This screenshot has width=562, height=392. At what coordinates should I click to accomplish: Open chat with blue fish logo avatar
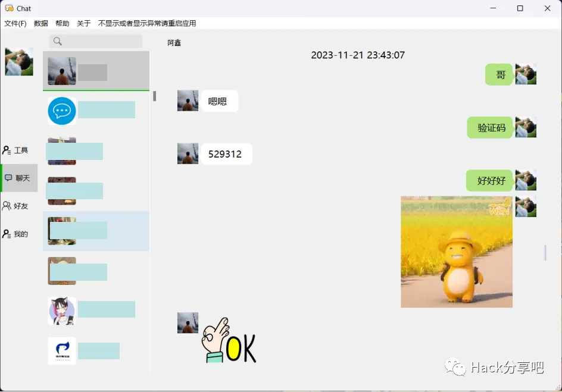tap(96, 351)
